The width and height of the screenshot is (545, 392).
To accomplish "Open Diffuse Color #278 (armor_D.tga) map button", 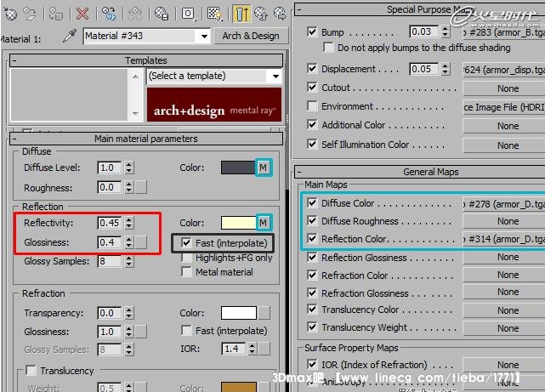I will coord(503,204).
